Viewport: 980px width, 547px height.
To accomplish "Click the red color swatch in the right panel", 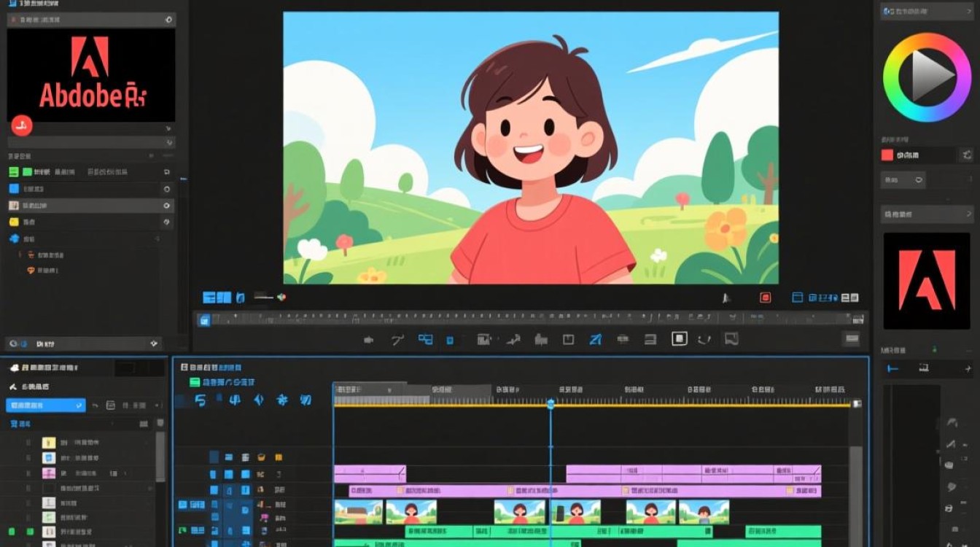I will [x=887, y=155].
